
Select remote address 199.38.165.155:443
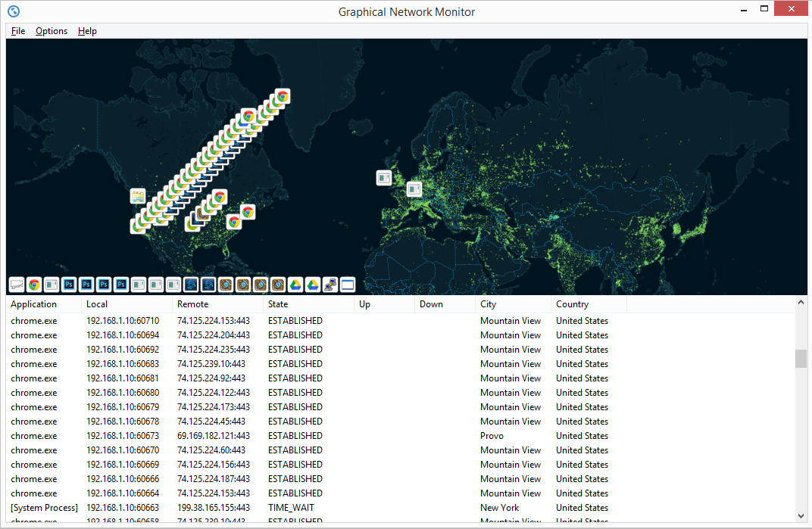(214, 508)
